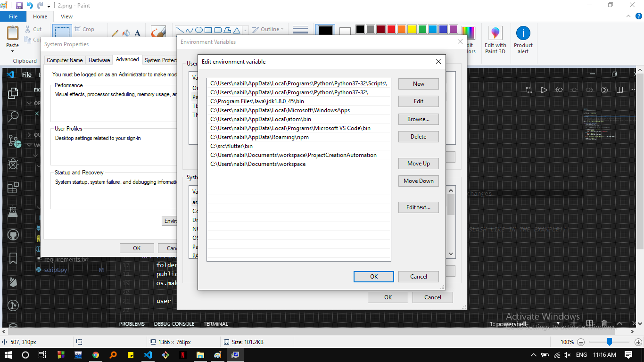Open the shape Outline dropdown
644x362 pixels.
pos(267,29)
